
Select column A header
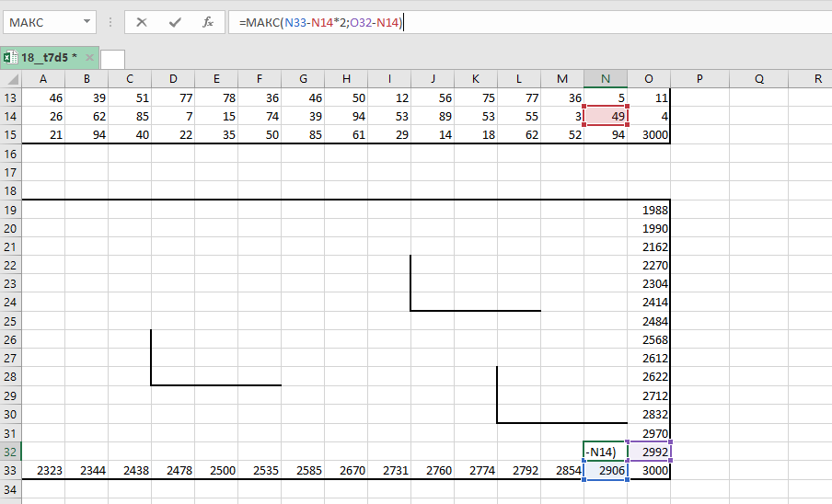click(x=42, y=79)
